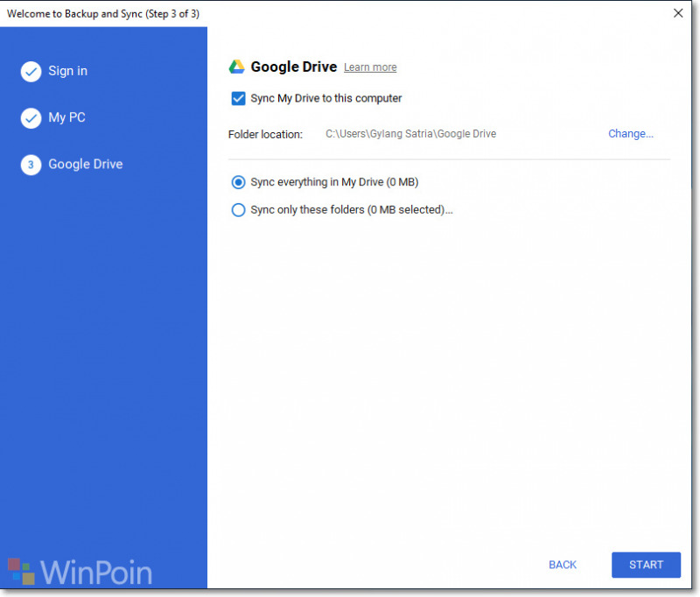The height and width of the screenshot is (597, 700).
Task: Select the Google Drive step label
Action: coord(85,165)
